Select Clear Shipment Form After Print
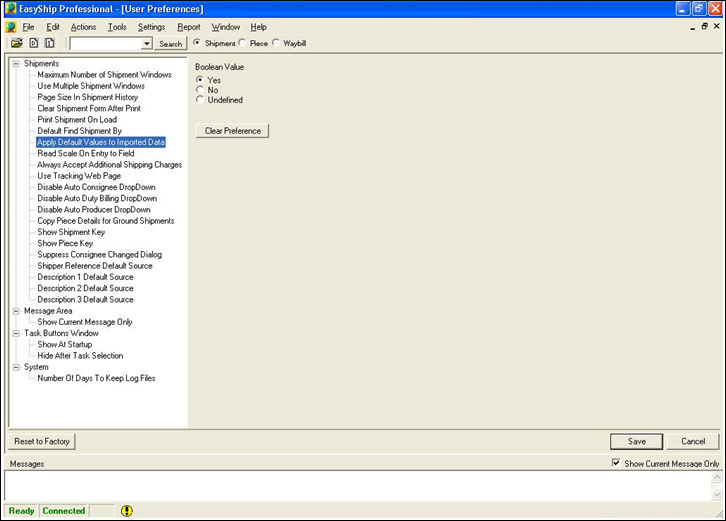This screenshot has width=726, height=521. tap(89, 108)
